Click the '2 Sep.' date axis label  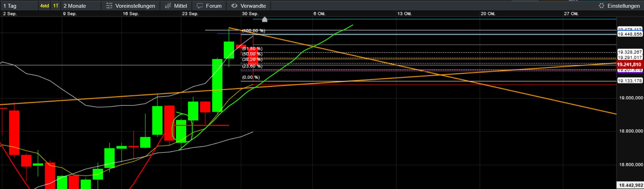pos(10,14)
